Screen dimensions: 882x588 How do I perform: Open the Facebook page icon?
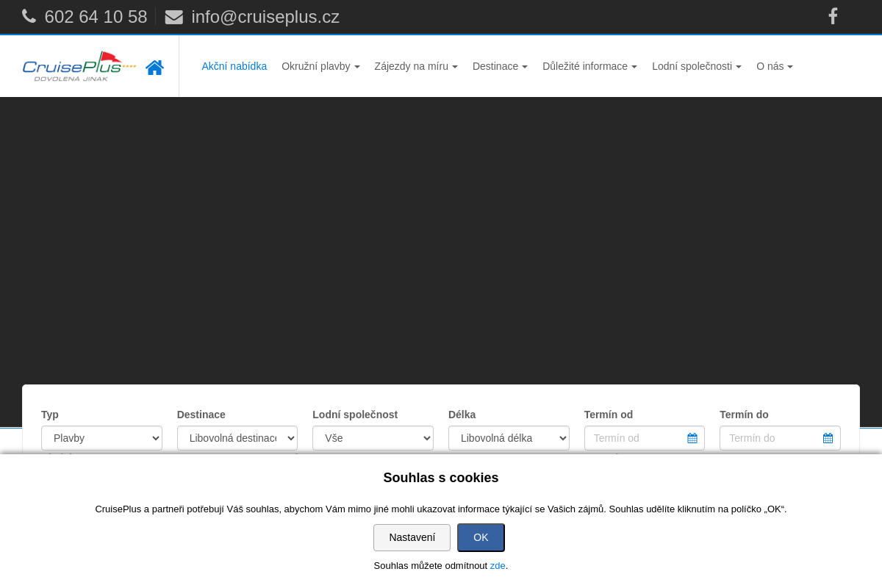[833, 16]
